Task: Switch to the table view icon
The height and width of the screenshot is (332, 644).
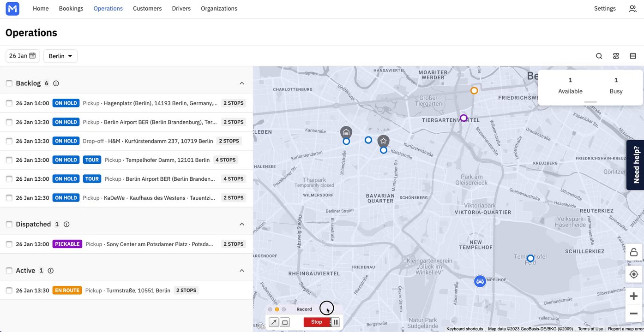Action: click(633, 56)
